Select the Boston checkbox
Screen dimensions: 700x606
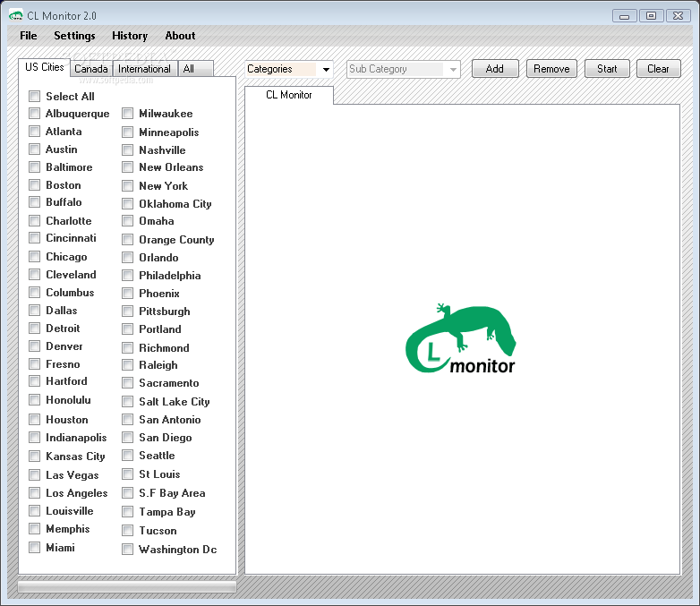click(34, 185)
